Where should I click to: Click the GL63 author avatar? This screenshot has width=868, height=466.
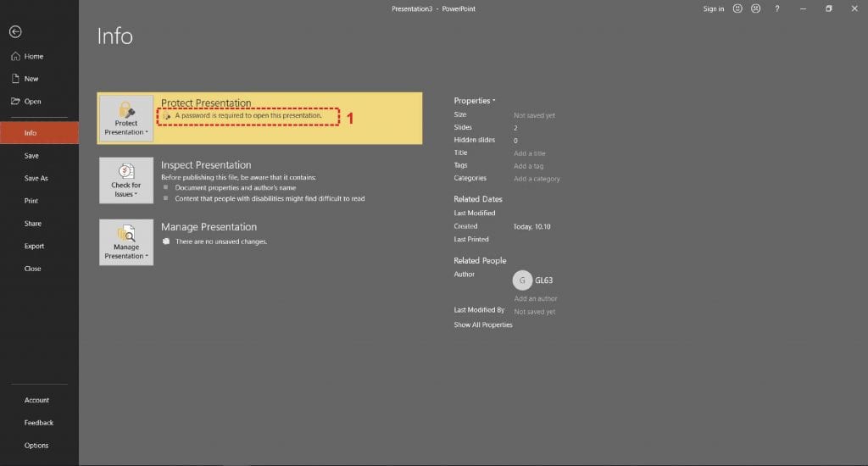click(x=522, y=280)
